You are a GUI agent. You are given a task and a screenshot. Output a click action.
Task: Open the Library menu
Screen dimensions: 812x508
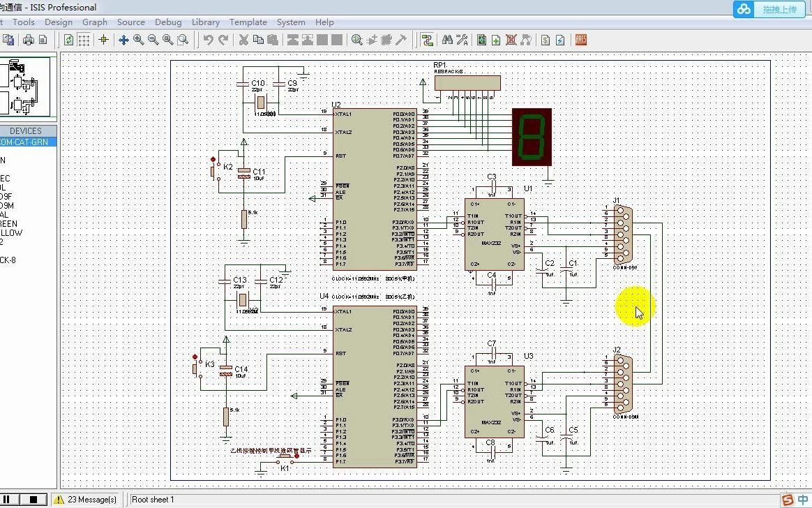tap(206, 22)
